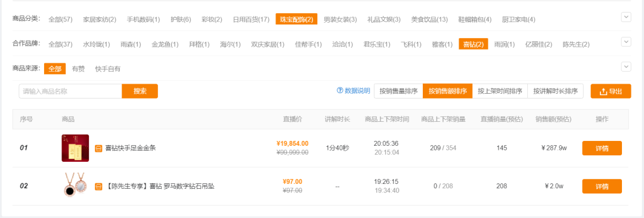
Task: Filter by brand 洽洽(1)
Action: coord(342,44)
